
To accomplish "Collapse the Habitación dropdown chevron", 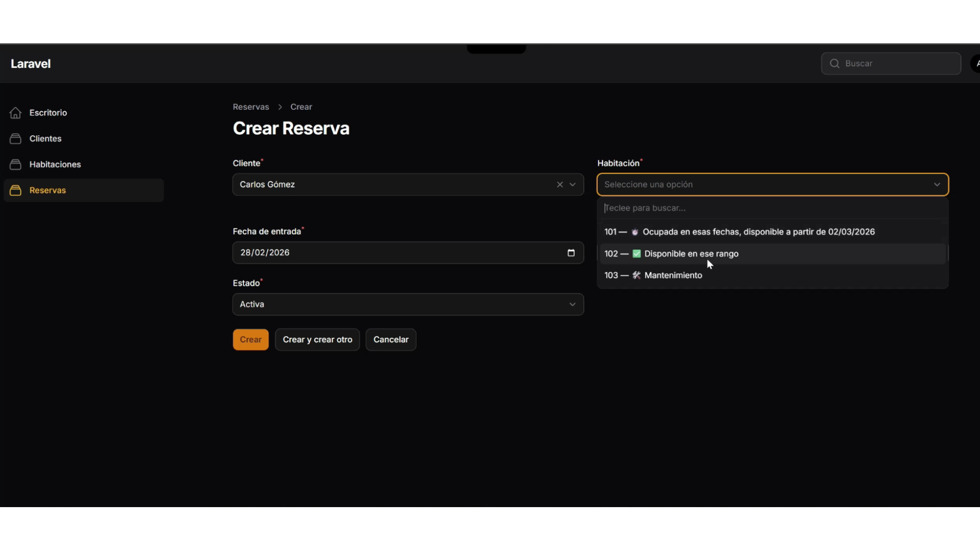I will [x=937, y=185].
